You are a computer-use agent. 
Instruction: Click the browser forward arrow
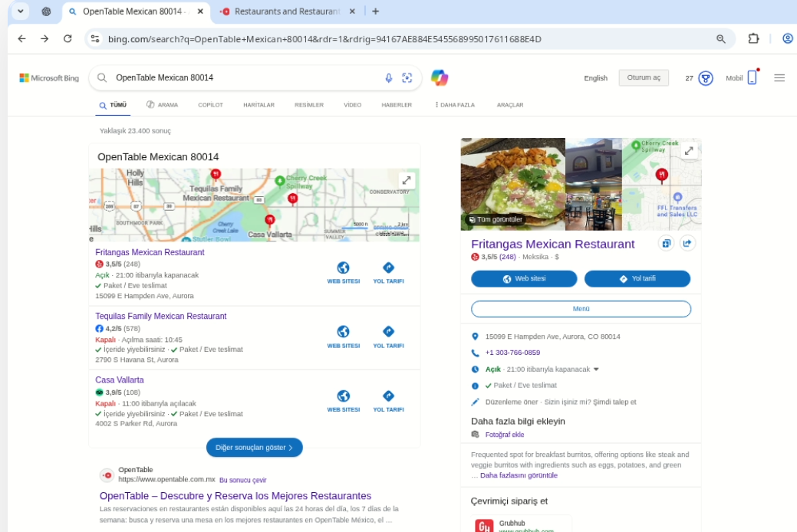[44, 38]
